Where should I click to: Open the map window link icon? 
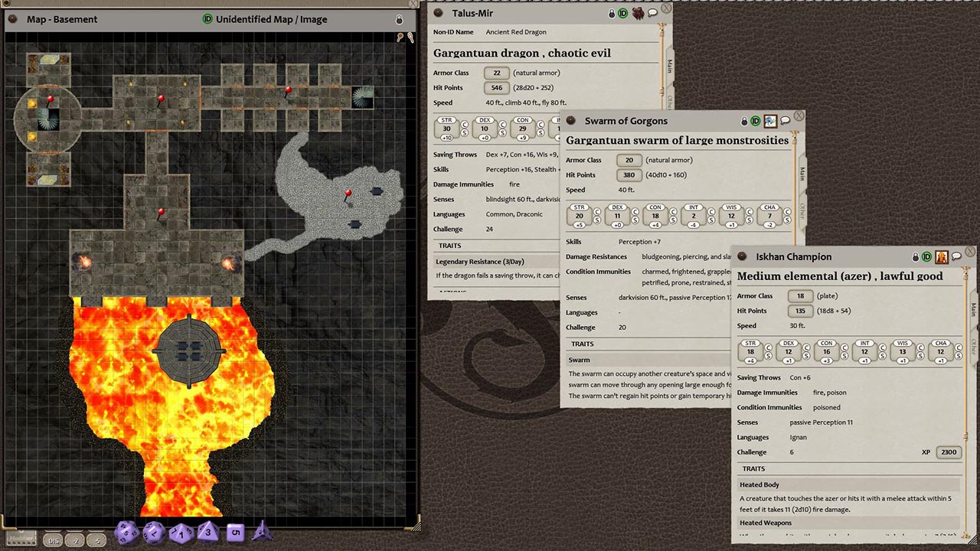pos(12,19)
